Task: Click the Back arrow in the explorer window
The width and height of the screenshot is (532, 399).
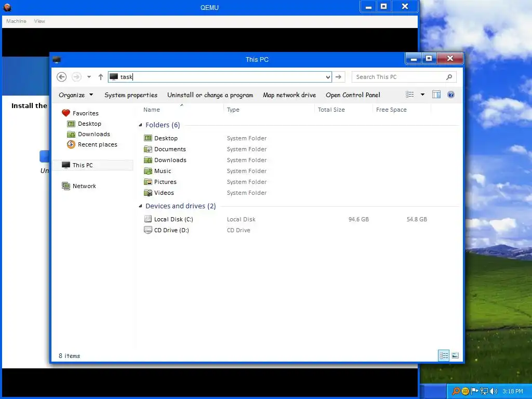Action: click(61, 77)
